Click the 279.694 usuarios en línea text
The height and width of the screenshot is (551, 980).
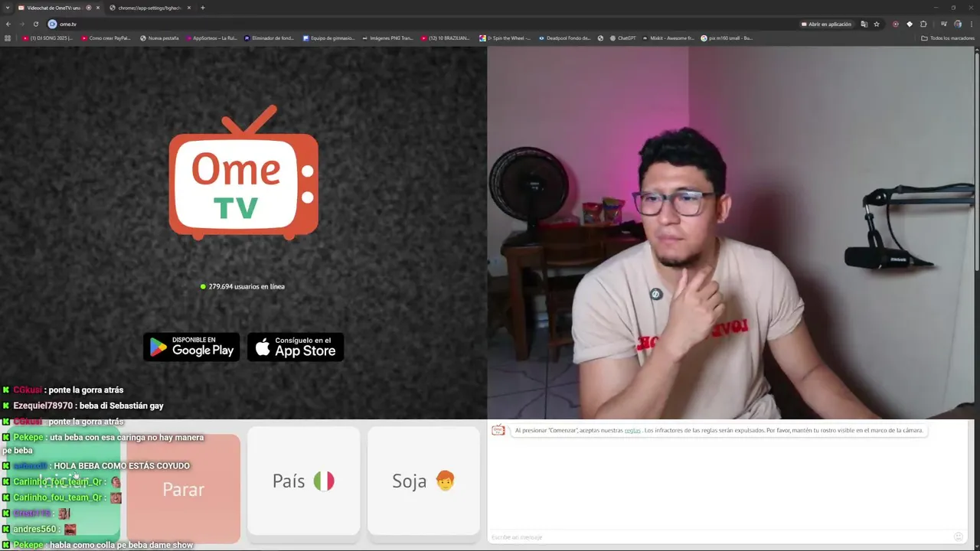[x=247, y=286]
